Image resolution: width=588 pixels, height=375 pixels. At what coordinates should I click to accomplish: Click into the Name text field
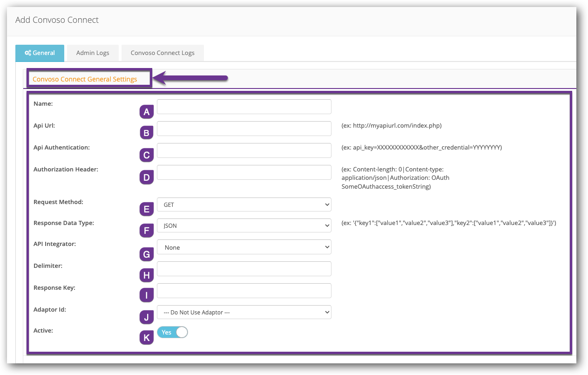pos(244,107)
